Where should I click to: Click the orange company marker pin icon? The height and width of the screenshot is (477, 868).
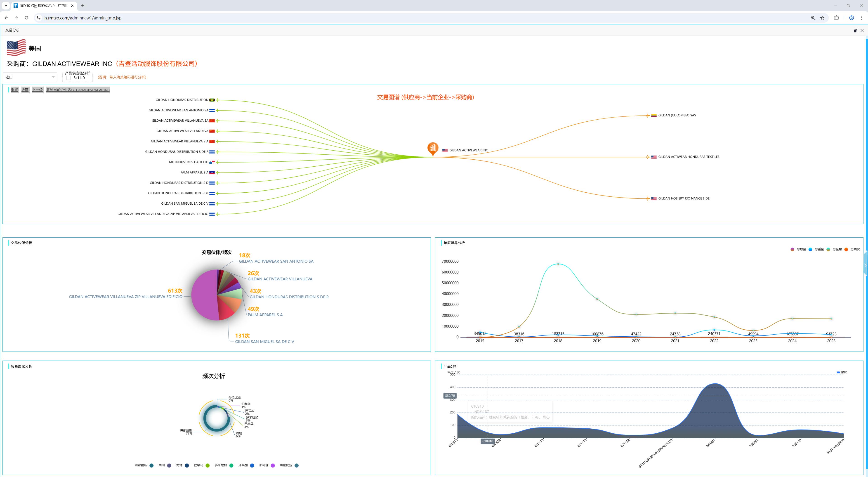(433, 149)
